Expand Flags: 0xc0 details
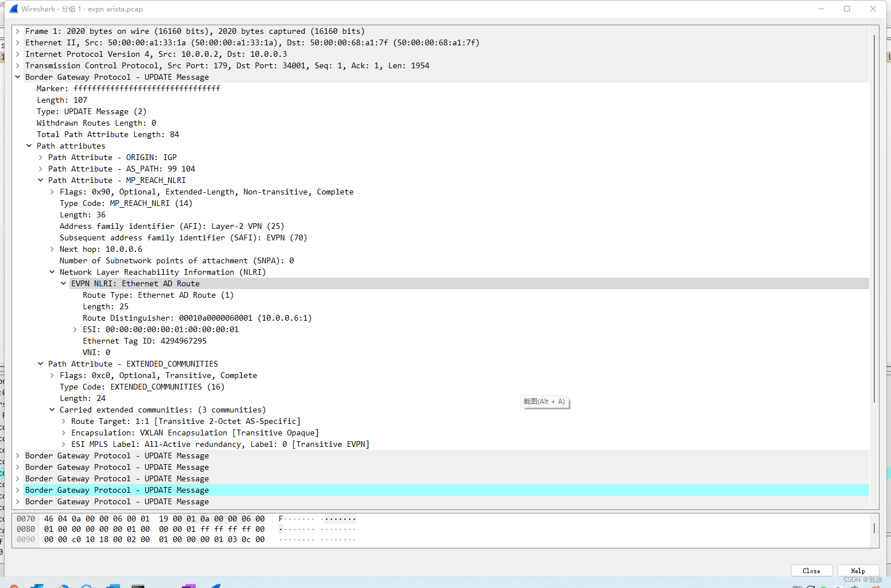 pyautogui.click(x=52, y=375)
